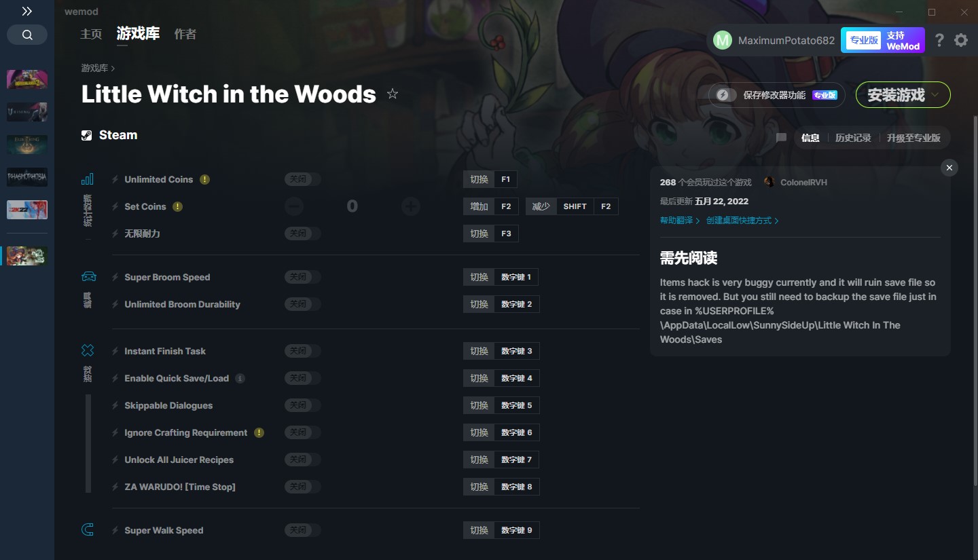The image size is (978, 560).
Task: Open the Phasmophobia sidebar thumbnail
Action: click(27, 177)
